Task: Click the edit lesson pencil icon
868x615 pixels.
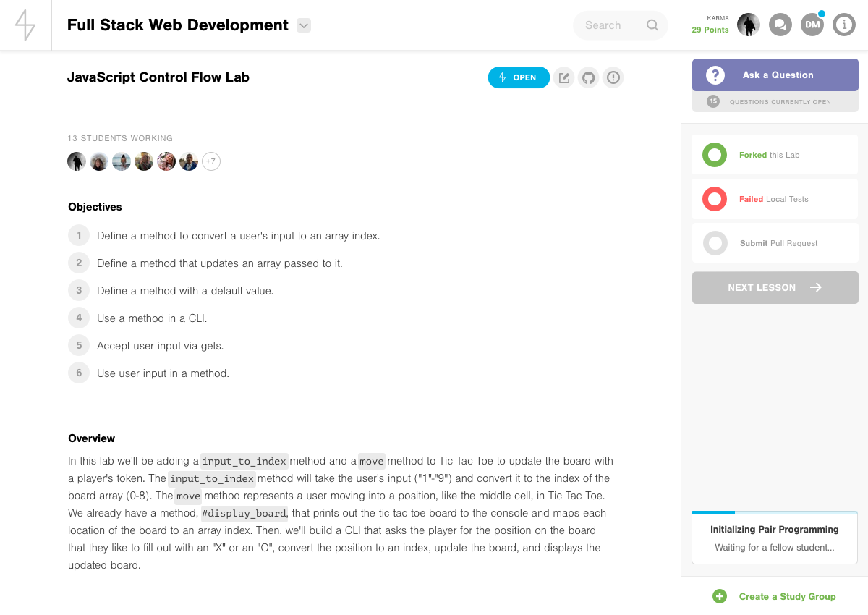Action: [x=564, y=77]
